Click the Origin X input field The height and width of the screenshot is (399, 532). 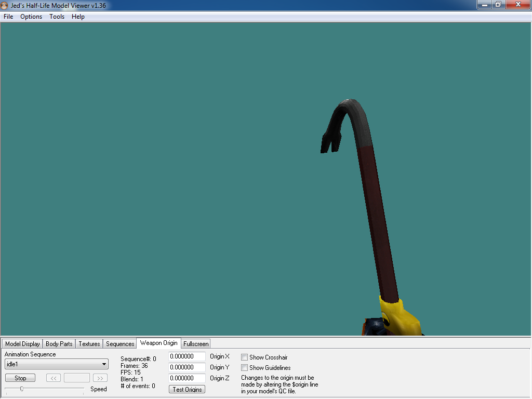(x=187, y=356)
